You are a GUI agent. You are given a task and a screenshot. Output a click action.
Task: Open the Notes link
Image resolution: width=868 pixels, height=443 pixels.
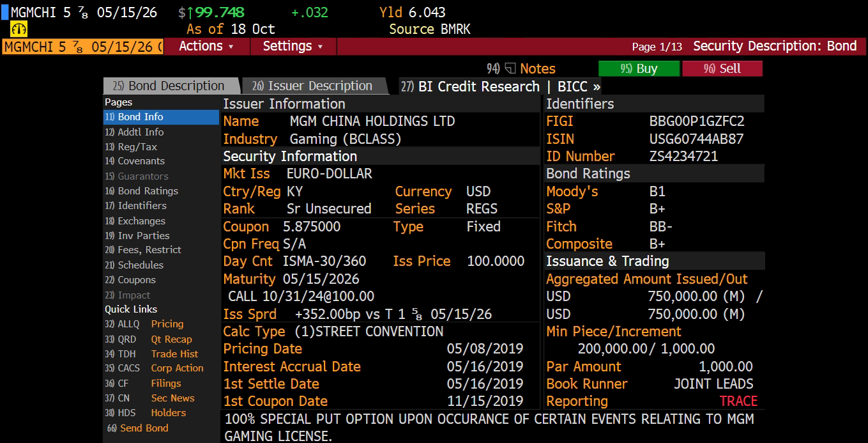tap(537, 68)
